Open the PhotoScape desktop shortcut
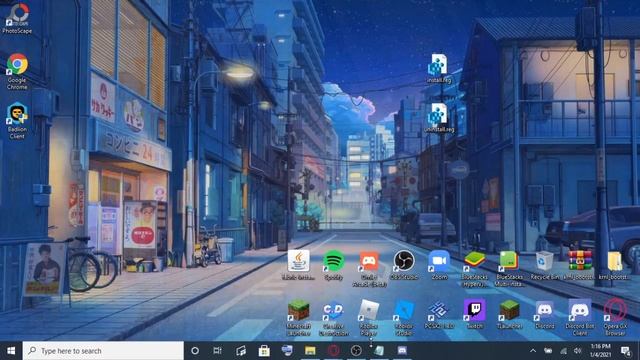This screenshot has height=360, width=640. tap(18, 17)
